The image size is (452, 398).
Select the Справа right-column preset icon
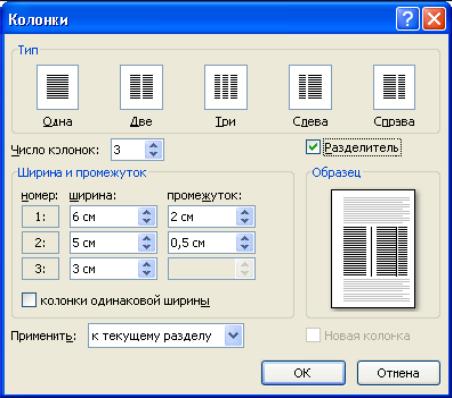pos(394,87)
